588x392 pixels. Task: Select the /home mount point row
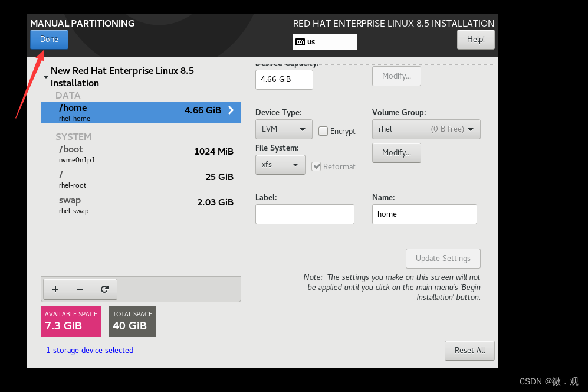click(141, 112)
